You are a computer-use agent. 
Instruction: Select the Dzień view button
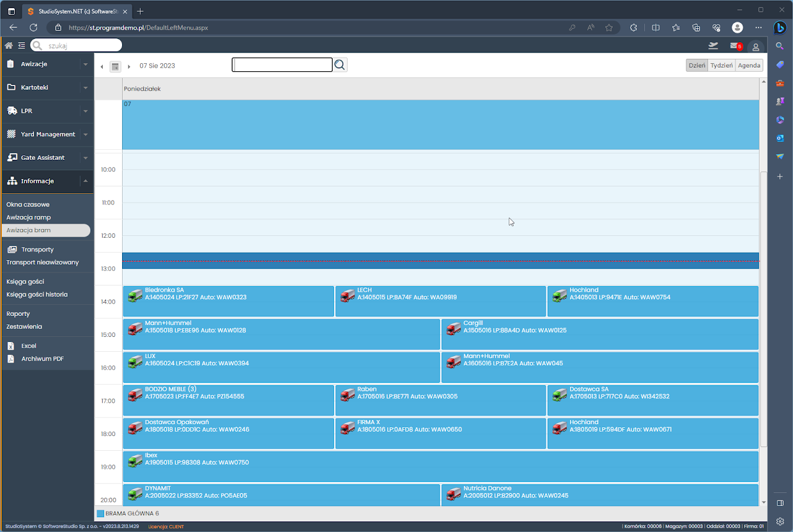click(697, 66)
